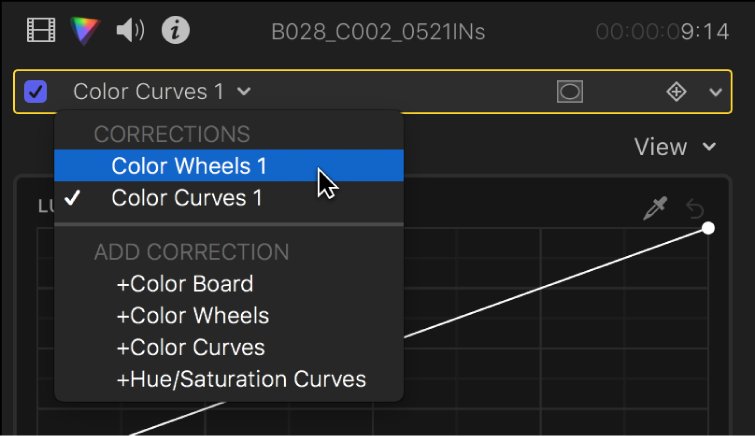Screen dimensions: 755x436
Task: Add a Color Board correction
Action: tap(184, 284)
